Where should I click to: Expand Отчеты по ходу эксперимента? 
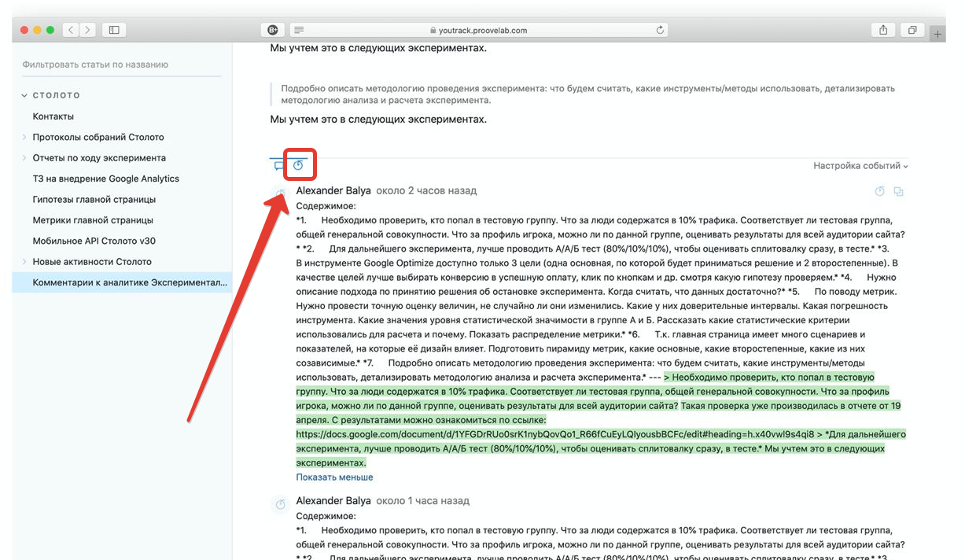click(24, 157)
